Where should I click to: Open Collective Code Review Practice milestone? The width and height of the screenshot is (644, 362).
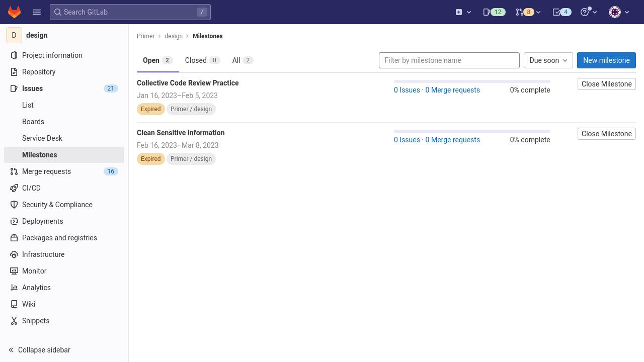(188, 83)
